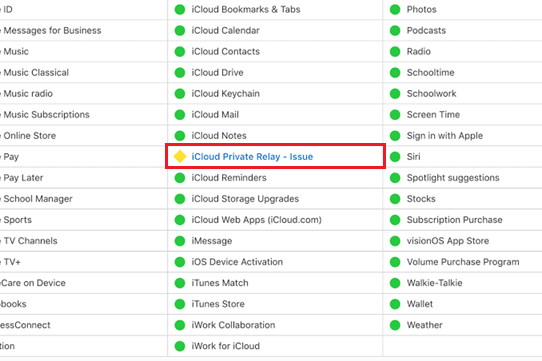Click green status dot beside Wallet
542x361 pixels.
[x=395, y=304]
